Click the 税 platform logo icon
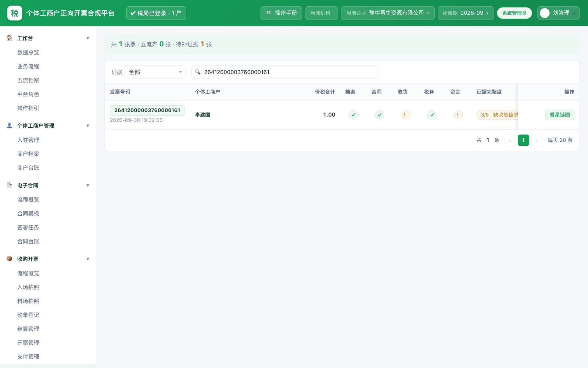Image resolution: width=588 pixels, height=368 pixels. click(15, 13)
